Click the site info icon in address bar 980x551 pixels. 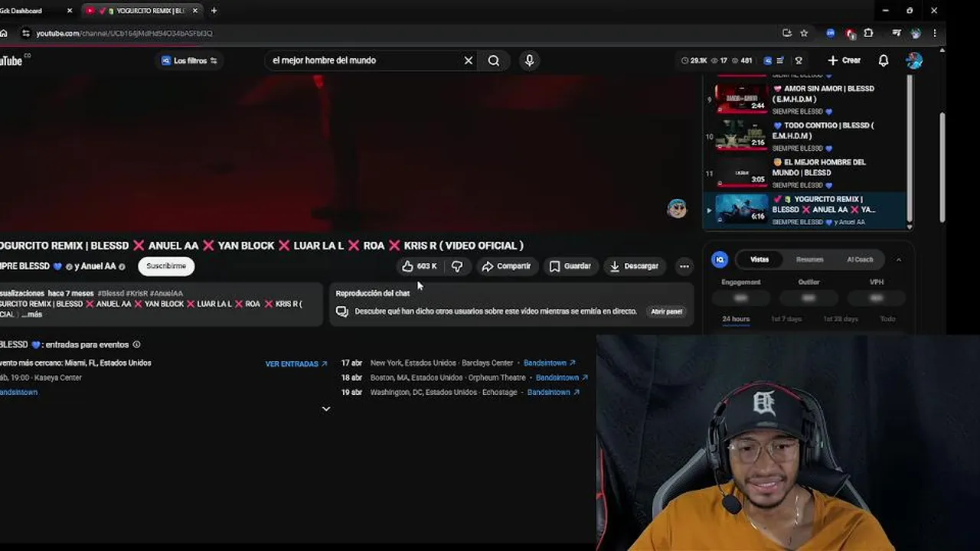point(26,33)
